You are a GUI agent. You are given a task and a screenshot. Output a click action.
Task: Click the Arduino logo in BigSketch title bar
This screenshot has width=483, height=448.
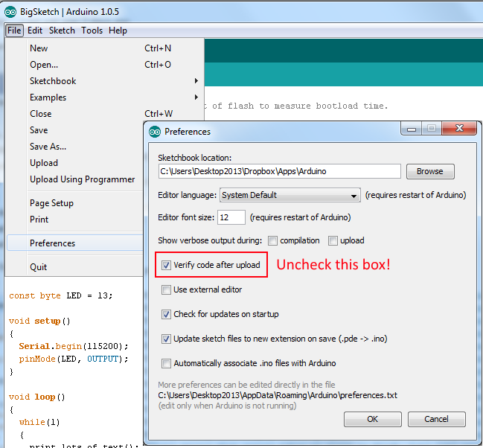[10, 12]
